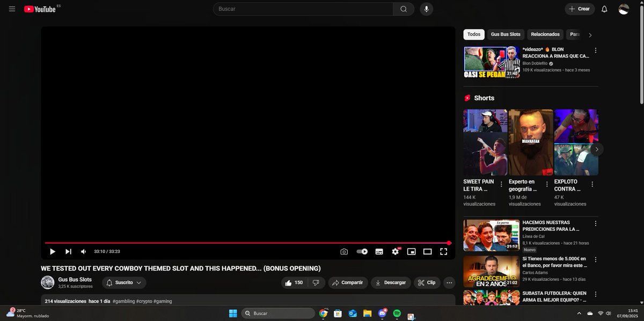The width and height of the screenshot is (644, 321).
Task: Select the Relacionados filter chip
Action: tap(545, 34)
